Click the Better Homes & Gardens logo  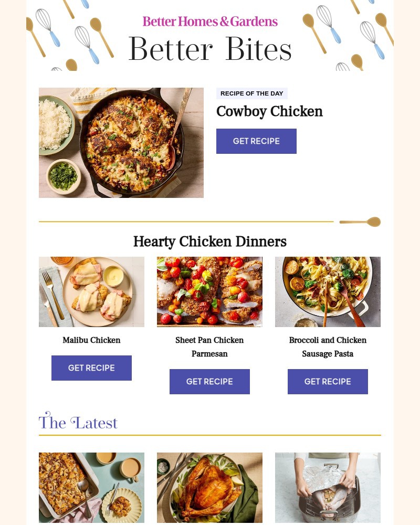click(x=210, y=22)
